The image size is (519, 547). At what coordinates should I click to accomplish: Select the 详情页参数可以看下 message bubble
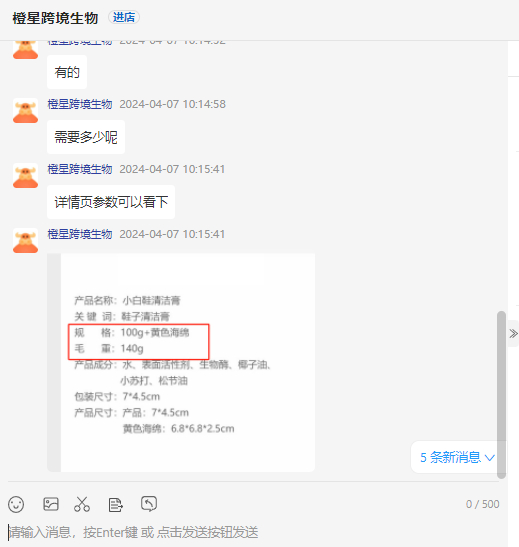pyautogui.click(x=111, y=202)
